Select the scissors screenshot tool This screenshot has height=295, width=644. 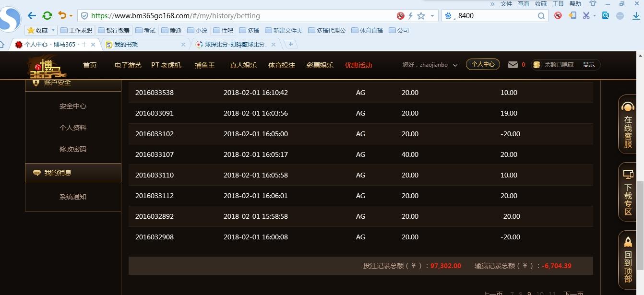coord(586,15)
